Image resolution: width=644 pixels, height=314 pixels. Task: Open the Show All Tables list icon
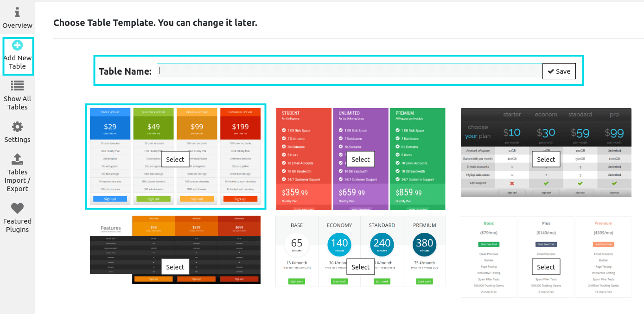click(x=17, y=86)
